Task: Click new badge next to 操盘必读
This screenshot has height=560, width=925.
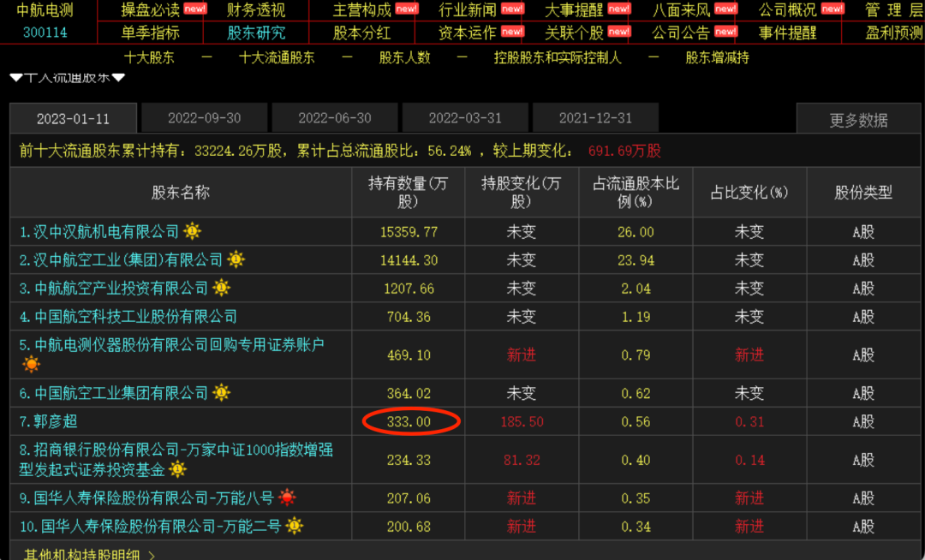Action: [194, 9]
